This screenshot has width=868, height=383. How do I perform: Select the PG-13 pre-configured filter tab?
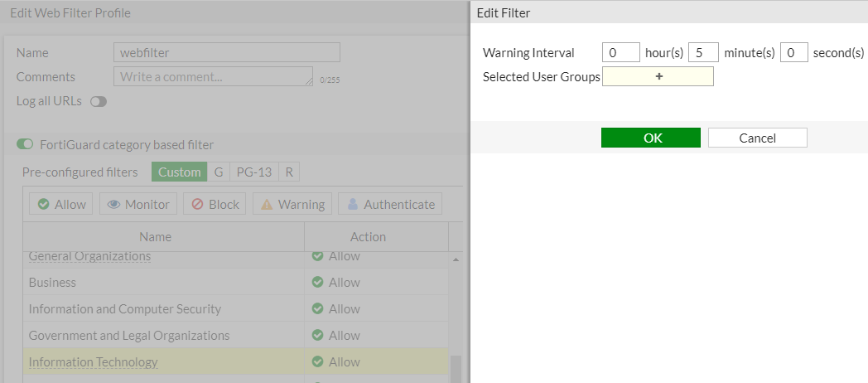point(253,172)
